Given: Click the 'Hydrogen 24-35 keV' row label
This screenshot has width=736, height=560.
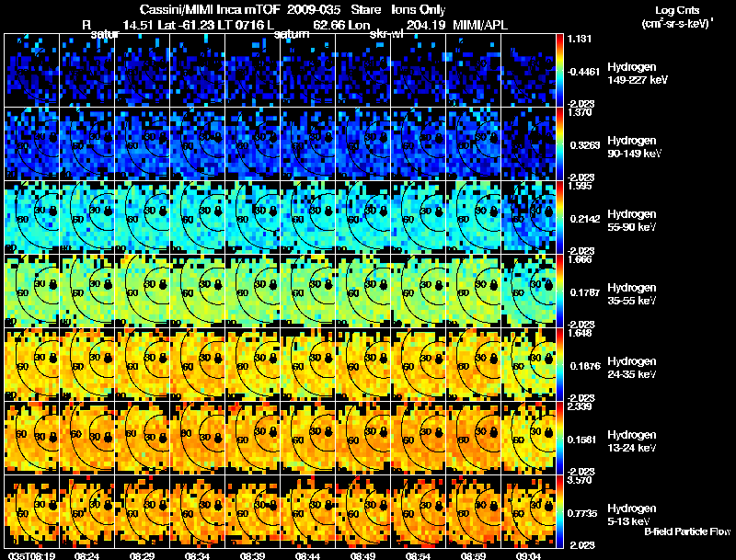Looking at the screenshot, I should click(x=632, y=368).
